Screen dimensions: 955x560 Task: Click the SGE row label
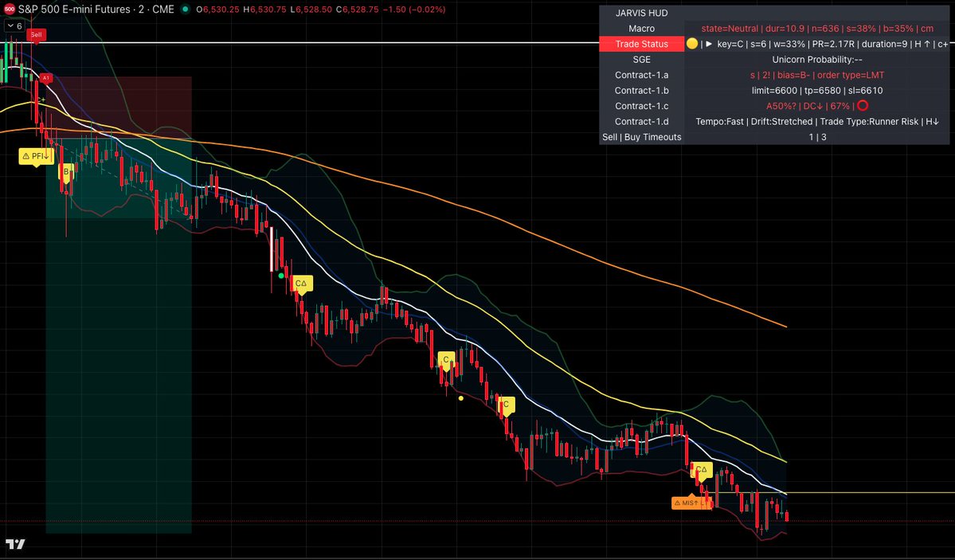point(641,60)
